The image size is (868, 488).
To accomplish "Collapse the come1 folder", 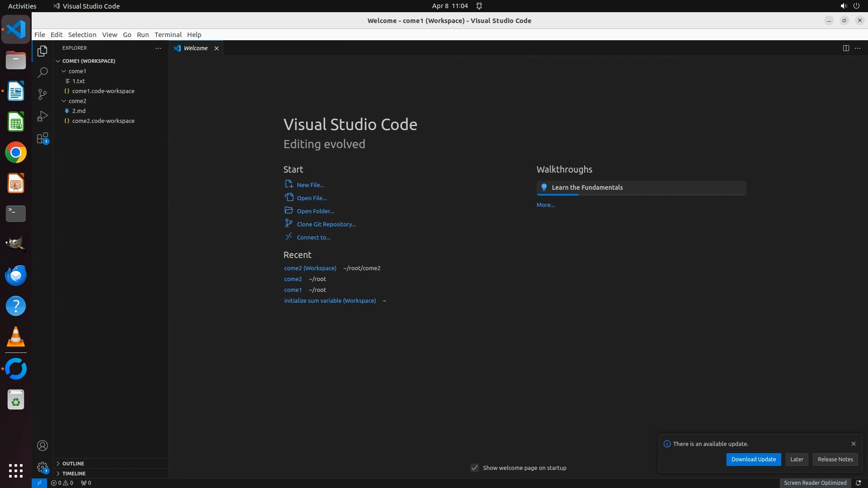I will pyautogui.click(x=77, y=71).
